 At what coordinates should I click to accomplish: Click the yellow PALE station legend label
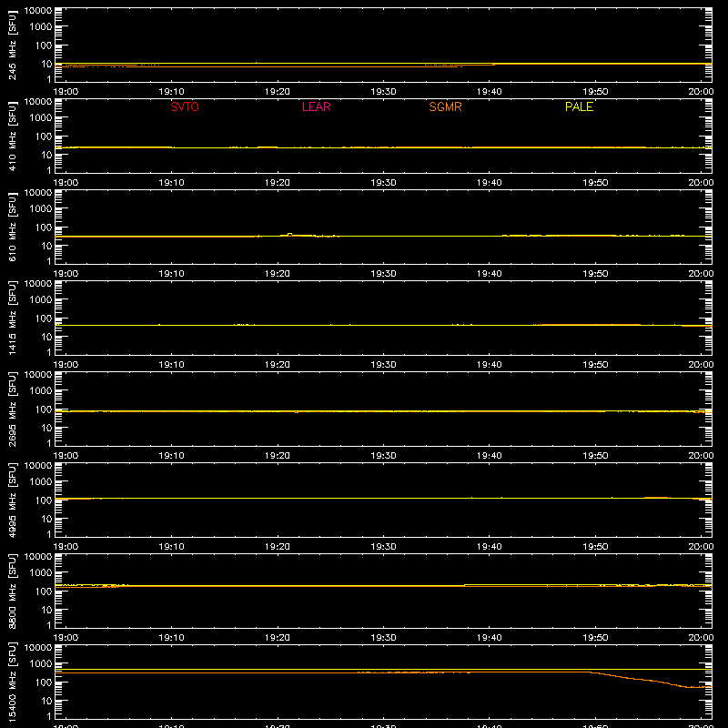579,106
